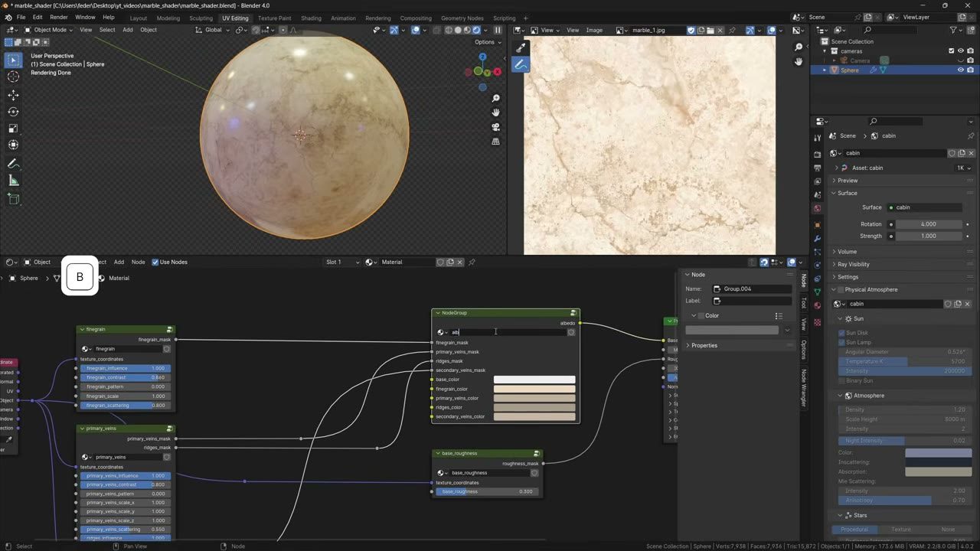Screen dimensions: 980x551
Task: Open the Object Mode dropdown
Action: coord(48,30)
